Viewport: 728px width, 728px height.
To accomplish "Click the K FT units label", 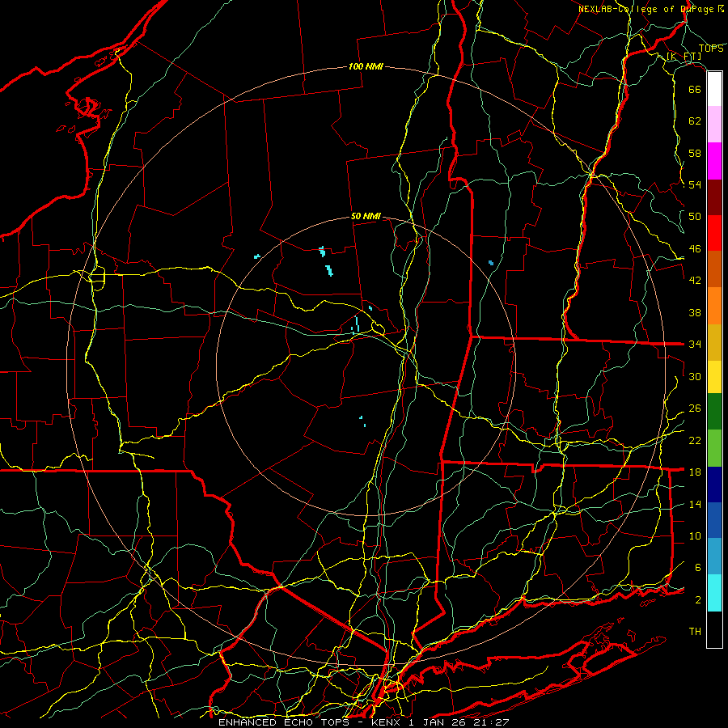I will (x=684, y=56).
